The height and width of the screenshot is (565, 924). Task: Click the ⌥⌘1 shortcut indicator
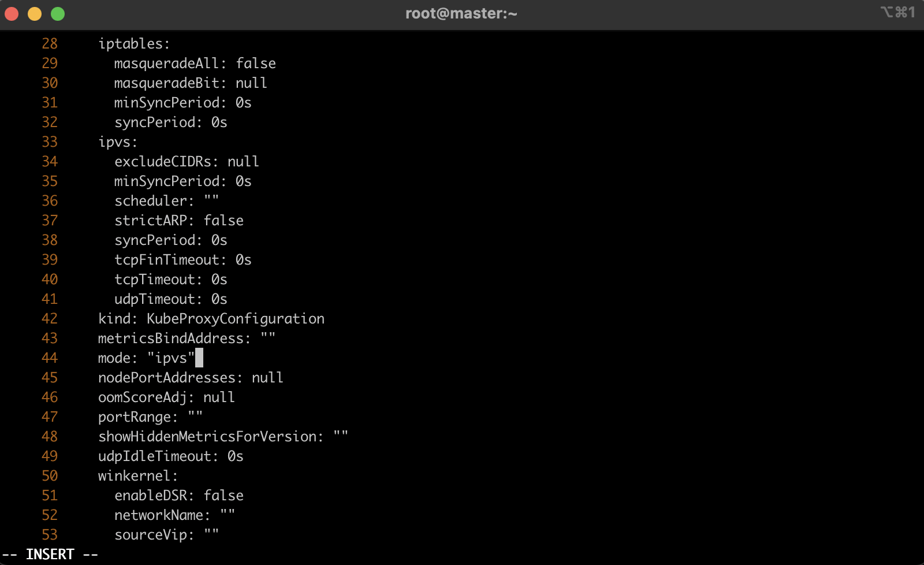897,12
